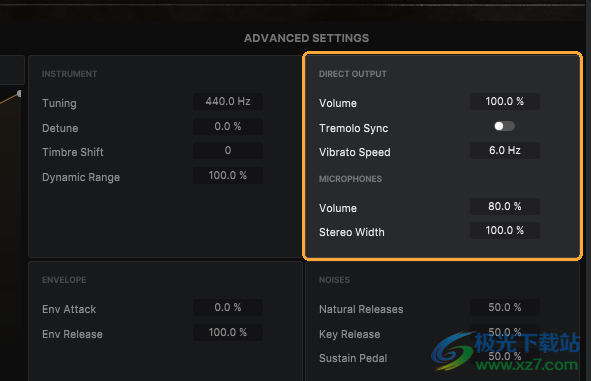The width and height of the screenshot is (591, 381).
Task: Select the Detune 0.0 % value box
Action: tap(228, 126)
